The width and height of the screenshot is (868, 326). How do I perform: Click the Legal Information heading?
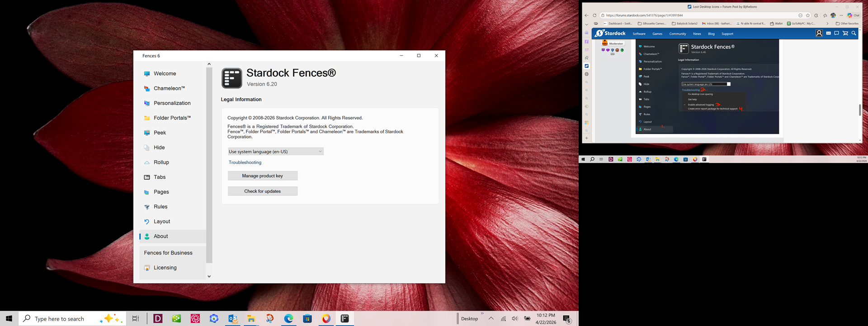(x=241, y=99)
